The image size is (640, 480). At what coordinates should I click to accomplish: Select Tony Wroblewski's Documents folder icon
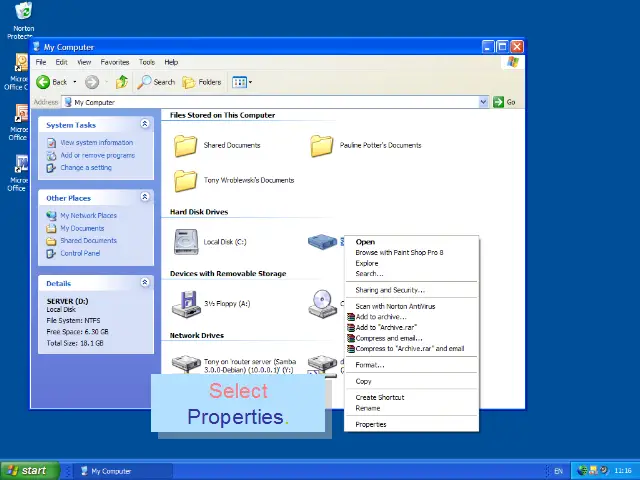(x=186, y=181)
